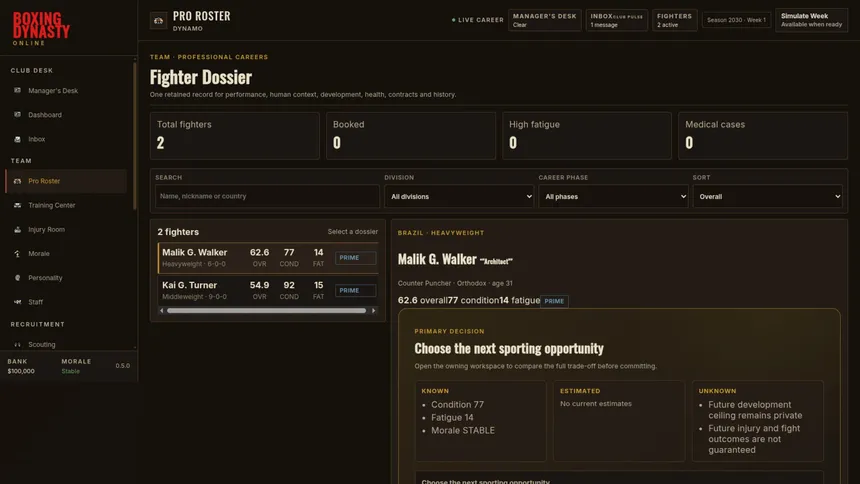The height and width of the screenshot is (484, 860).
Task: Open the Division dropdown
Action: click(x=459, y=196)
